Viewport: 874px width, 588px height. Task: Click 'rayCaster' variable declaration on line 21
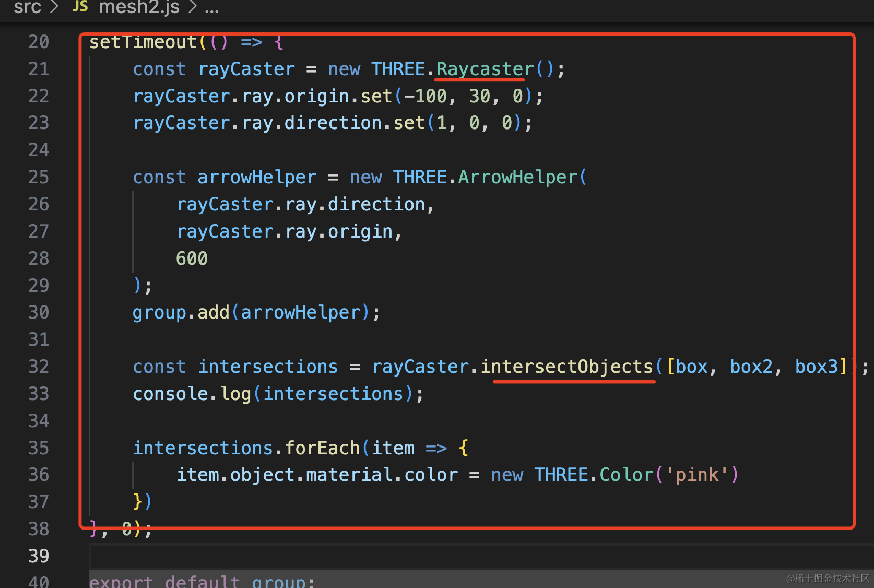247,69
